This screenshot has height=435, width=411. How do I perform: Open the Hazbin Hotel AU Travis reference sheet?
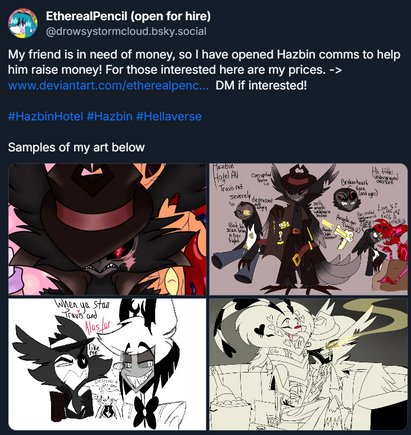(308, 229)
